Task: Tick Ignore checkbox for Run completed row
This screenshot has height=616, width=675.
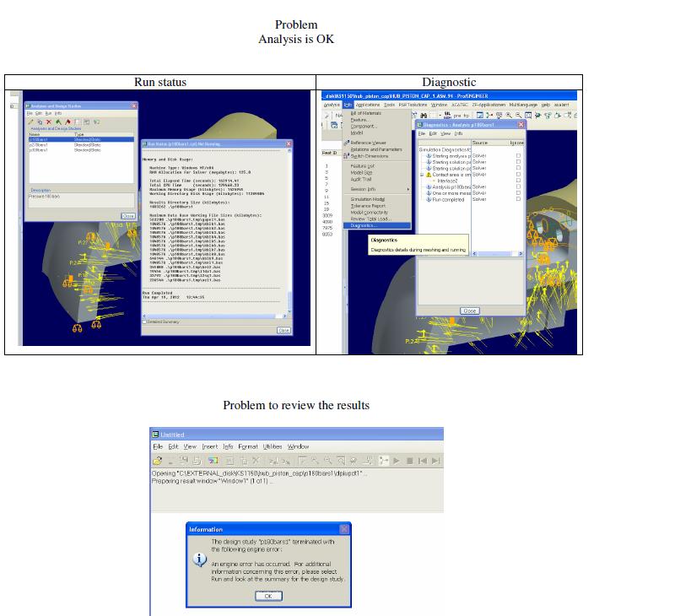Action: tap(518, 199)
